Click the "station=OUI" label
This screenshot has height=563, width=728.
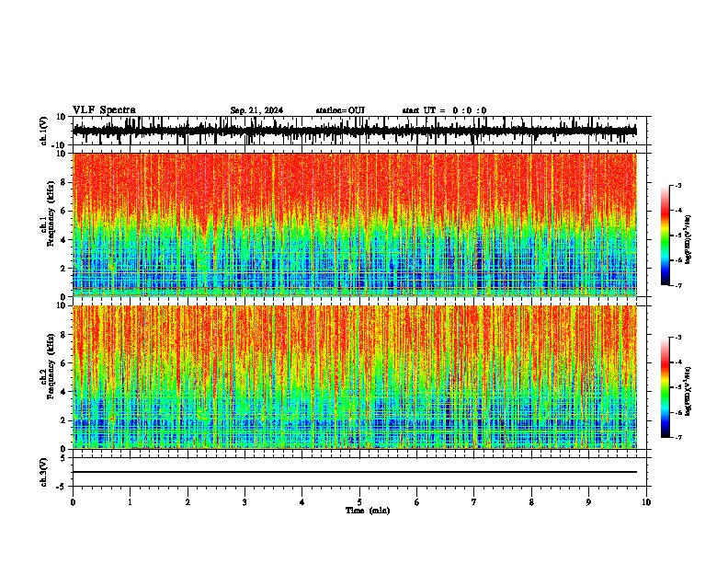point(340,110)
